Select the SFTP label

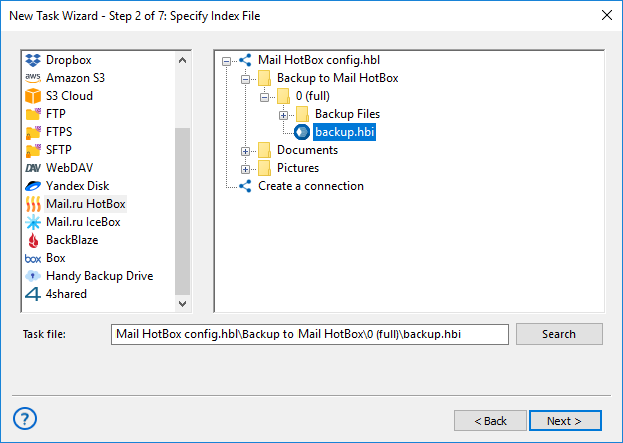click(59, 150)
